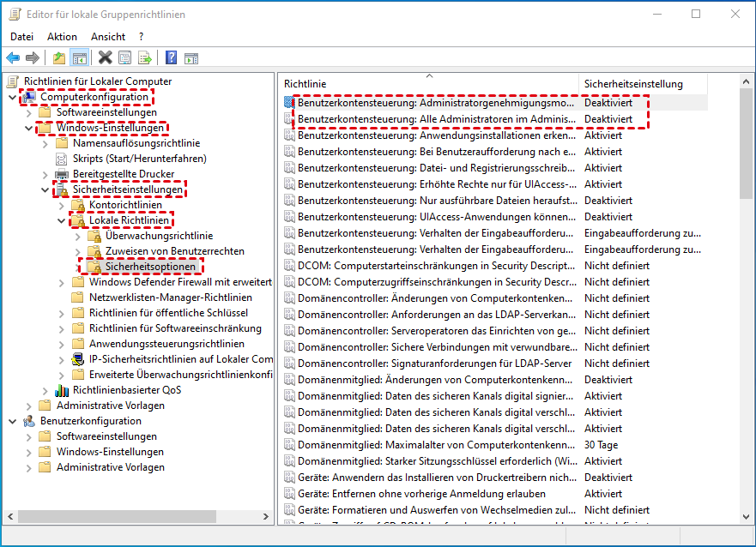
Task: Go up one level with the folder icon
Action: [59, 58]
